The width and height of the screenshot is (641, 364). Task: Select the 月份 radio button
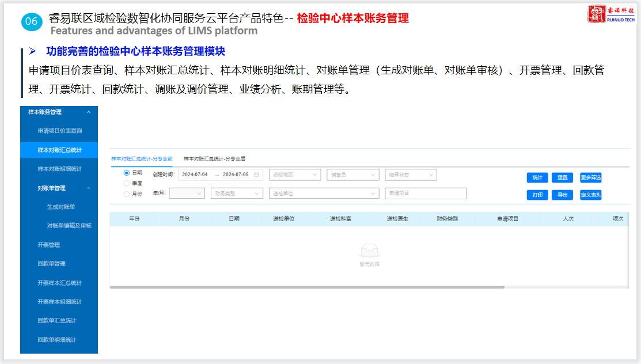click(x=127, y=194)
